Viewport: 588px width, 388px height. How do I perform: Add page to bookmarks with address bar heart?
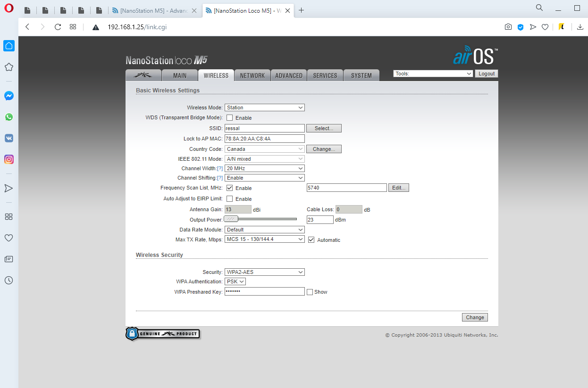tap(545, 27)
